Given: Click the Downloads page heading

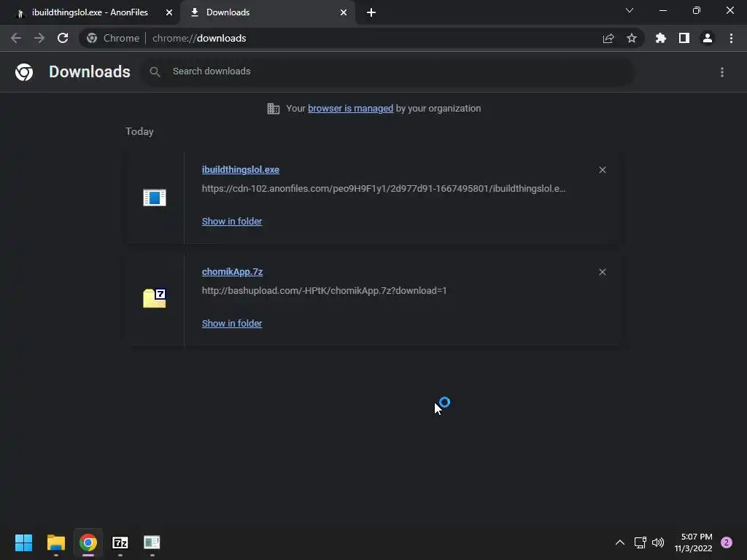Looking at the screenshot, I should [90, 71].
